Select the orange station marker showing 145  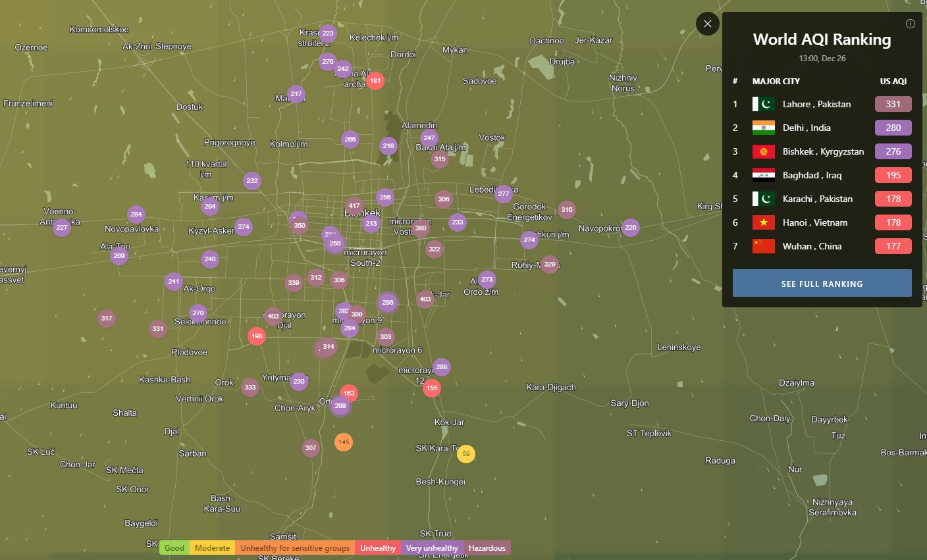click(x=344, y=442)
